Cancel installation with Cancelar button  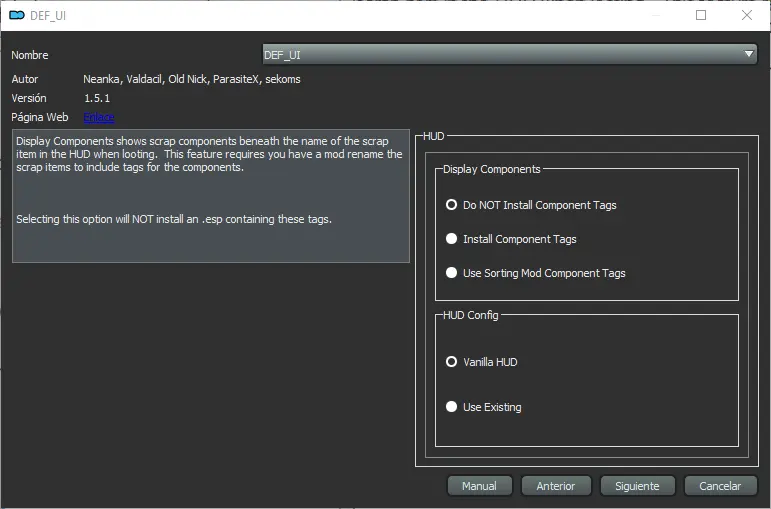pyautogui.click(x=720, y=486)
